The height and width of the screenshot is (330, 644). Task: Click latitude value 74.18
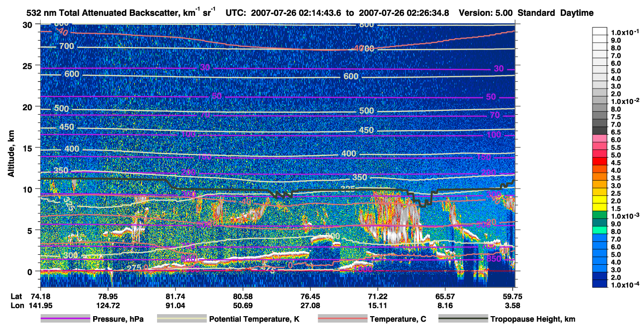click(41, 296)
